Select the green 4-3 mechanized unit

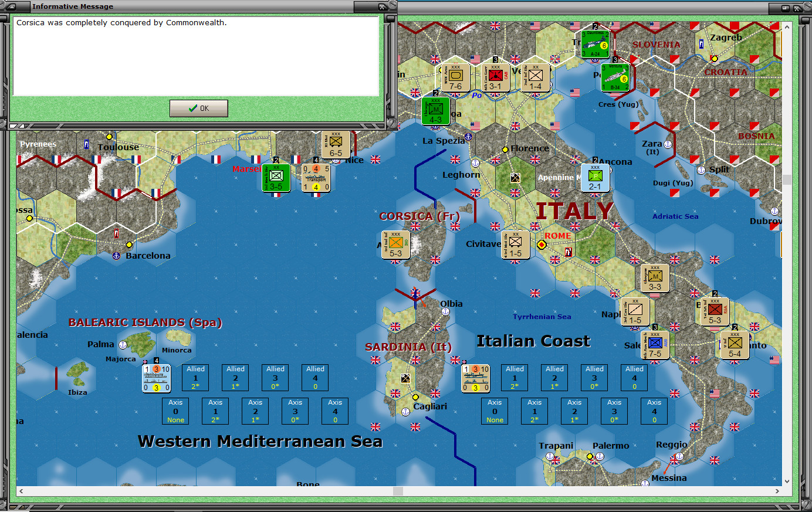(435, 111)
